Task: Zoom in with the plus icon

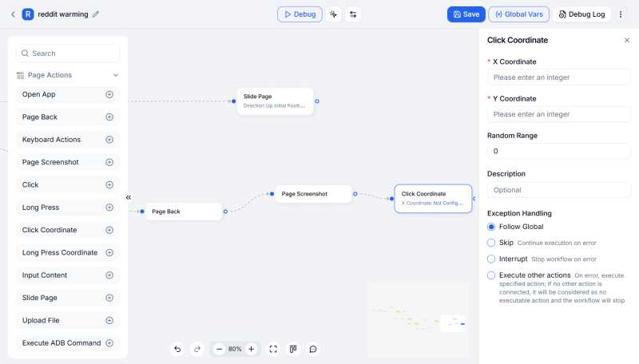Action: point(251,349)
